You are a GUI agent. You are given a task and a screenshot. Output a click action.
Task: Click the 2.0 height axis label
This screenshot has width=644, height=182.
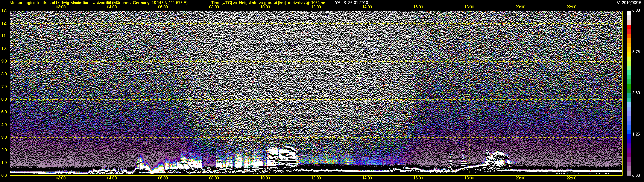coord(4,150)
